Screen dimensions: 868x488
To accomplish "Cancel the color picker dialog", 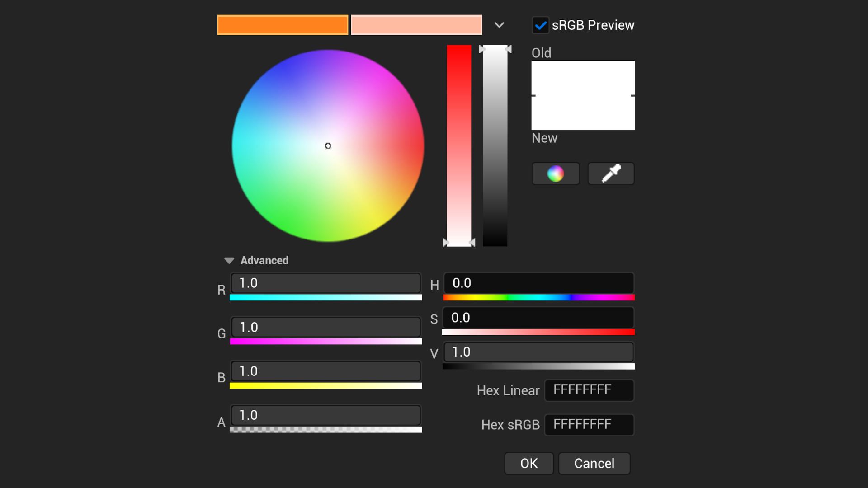I will (594, 463).
